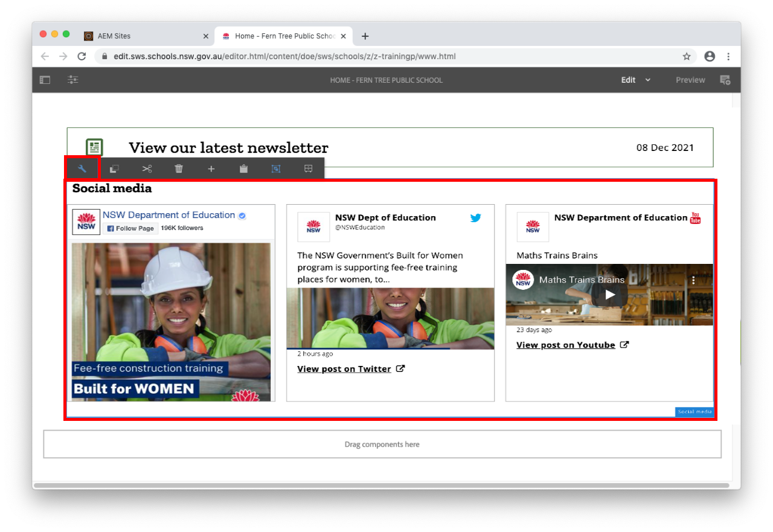Open the annotate icon beside Preview
This screenshot has height=532, width=773.
[725, 80]
